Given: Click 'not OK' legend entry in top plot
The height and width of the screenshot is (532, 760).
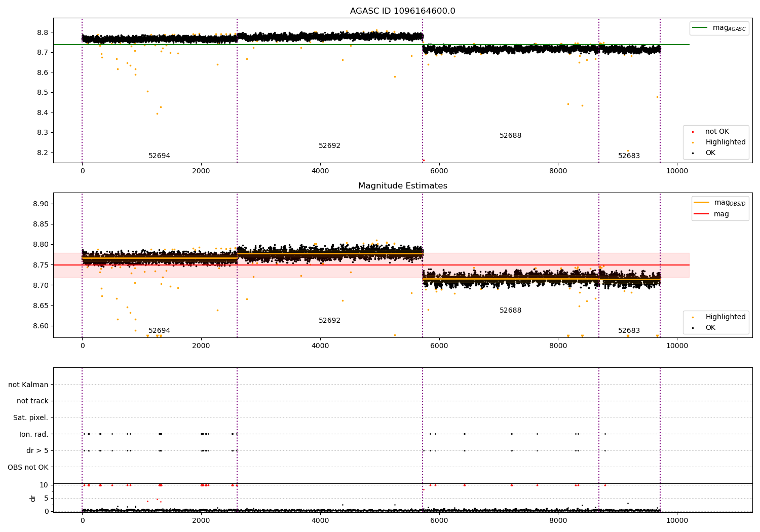Looking at the screenshot, I should tap(717, 132).
